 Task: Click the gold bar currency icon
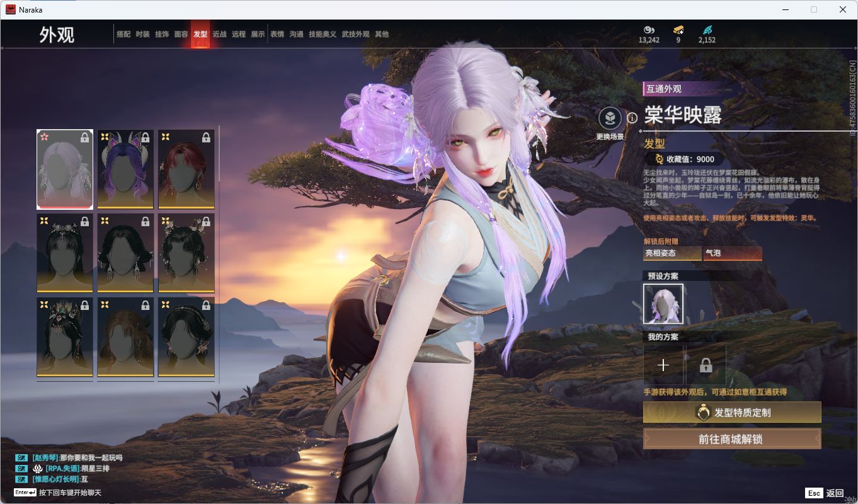point(678,30)
